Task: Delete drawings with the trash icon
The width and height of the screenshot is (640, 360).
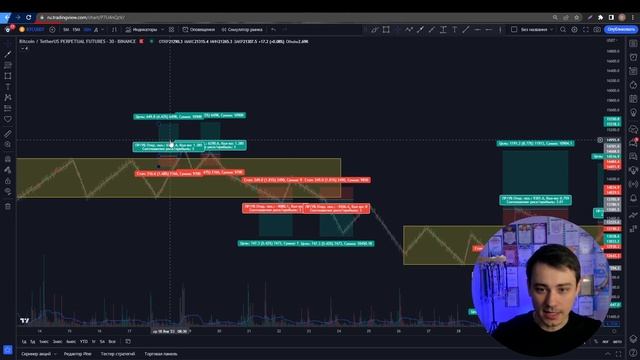Action: coord(8,206)
